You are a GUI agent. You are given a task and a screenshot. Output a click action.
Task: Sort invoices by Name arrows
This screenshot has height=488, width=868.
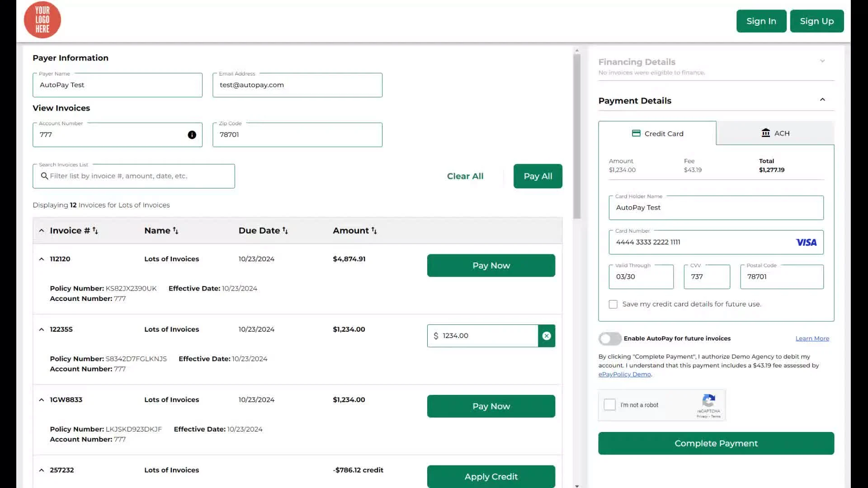[175, 230]
